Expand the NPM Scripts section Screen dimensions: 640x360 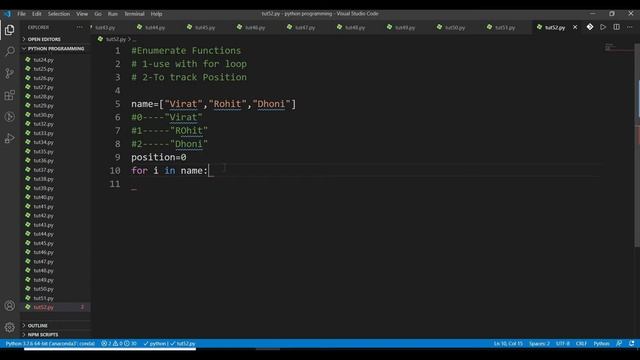coord(56,335)
